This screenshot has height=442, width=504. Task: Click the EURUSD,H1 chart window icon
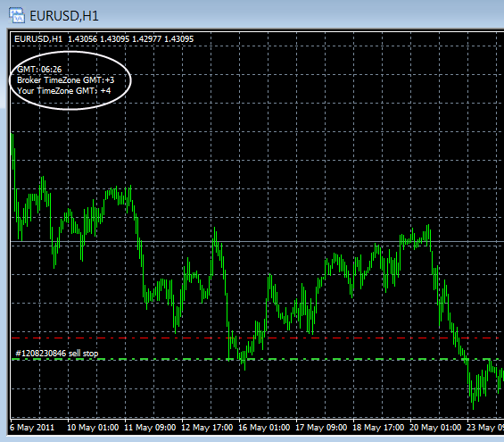point(17,16)
